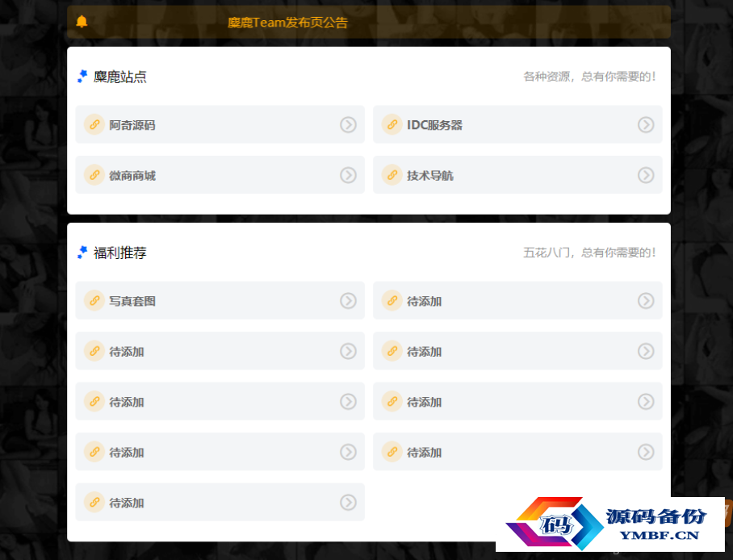Open the 麋鹿Team发布页公告 announcement
Image resolution: width=733 pixels, height=560 pixels.
(287, 23)
